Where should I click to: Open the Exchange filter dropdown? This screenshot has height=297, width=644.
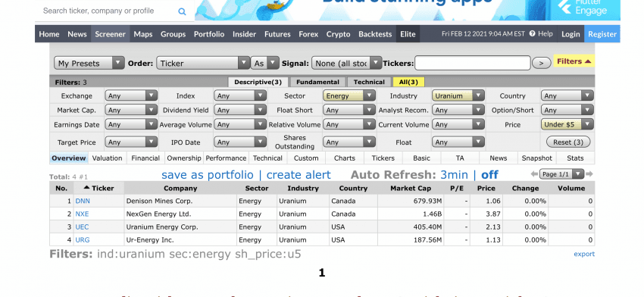tap(131, 95)
